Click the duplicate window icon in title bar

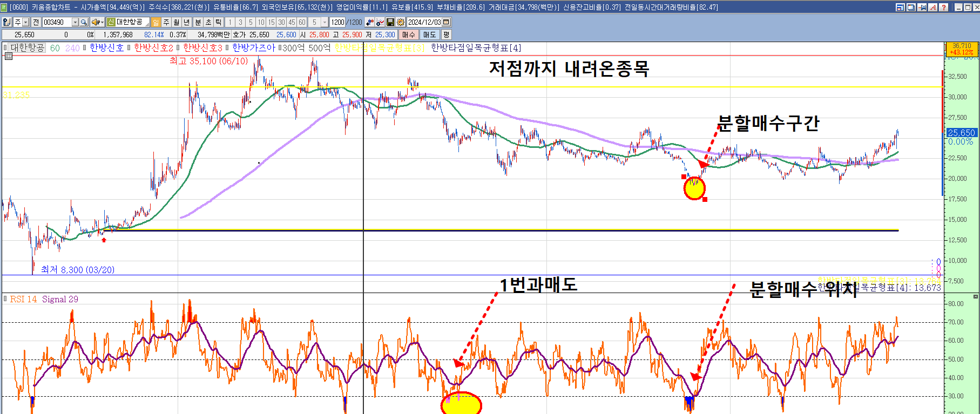click(911, 7)
